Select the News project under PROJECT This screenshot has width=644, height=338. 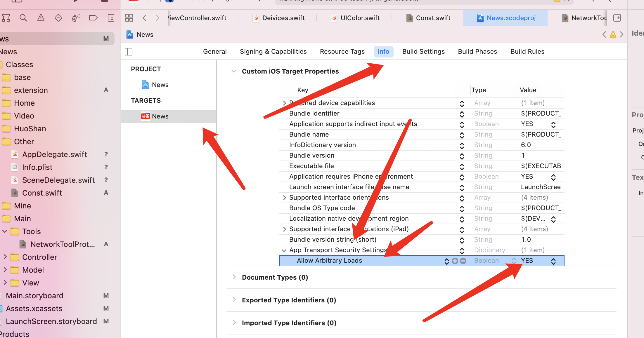point(160,85)
